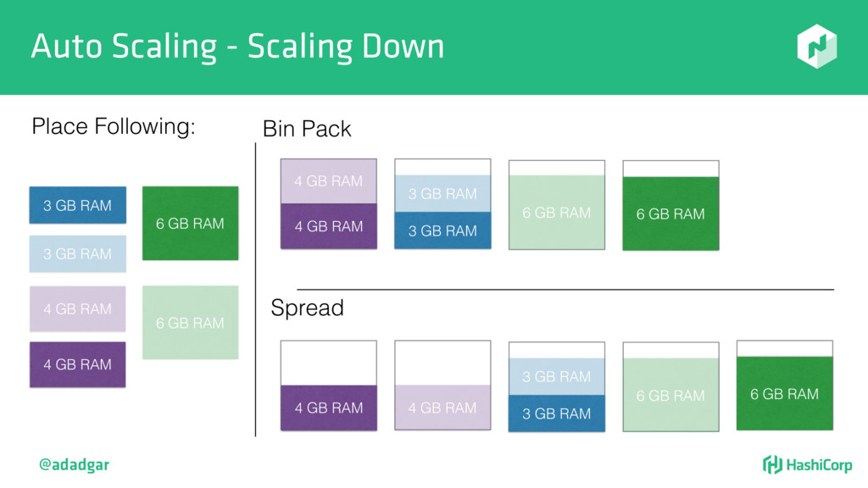The width and height of the screenshot is (868, 488).
Task: Select dark green 6 GB block under Place Following
Action: tap(190, 224)
